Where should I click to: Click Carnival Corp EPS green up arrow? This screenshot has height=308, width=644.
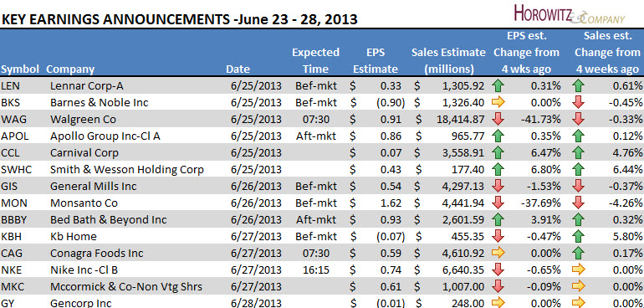click(498, 152)
